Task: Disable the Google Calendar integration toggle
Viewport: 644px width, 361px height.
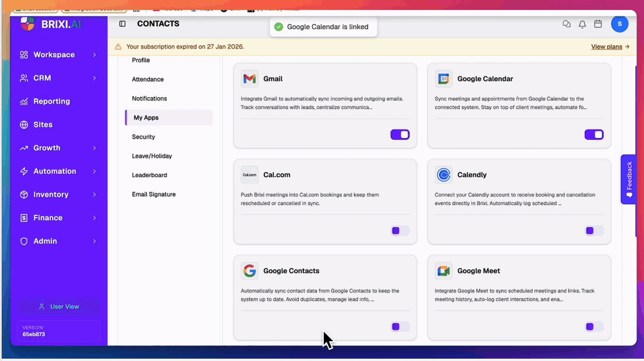Action: click(x=594, y=135)
